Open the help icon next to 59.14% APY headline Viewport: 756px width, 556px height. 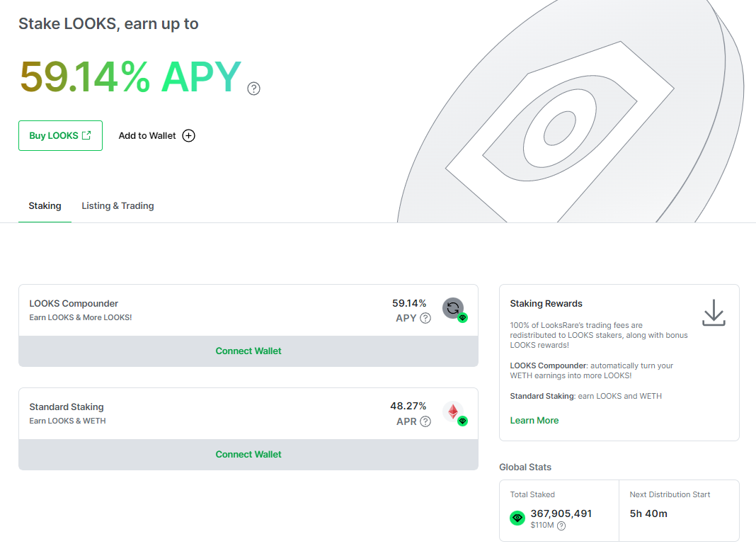[x=253, y=89]
